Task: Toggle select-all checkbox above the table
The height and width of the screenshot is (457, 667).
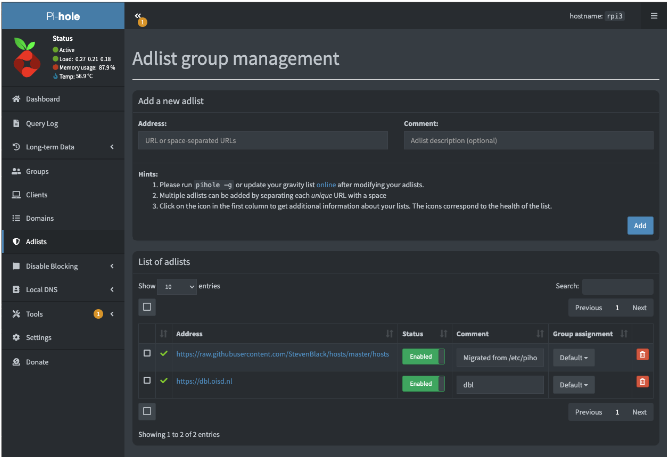Action: [x=147, y=307]
